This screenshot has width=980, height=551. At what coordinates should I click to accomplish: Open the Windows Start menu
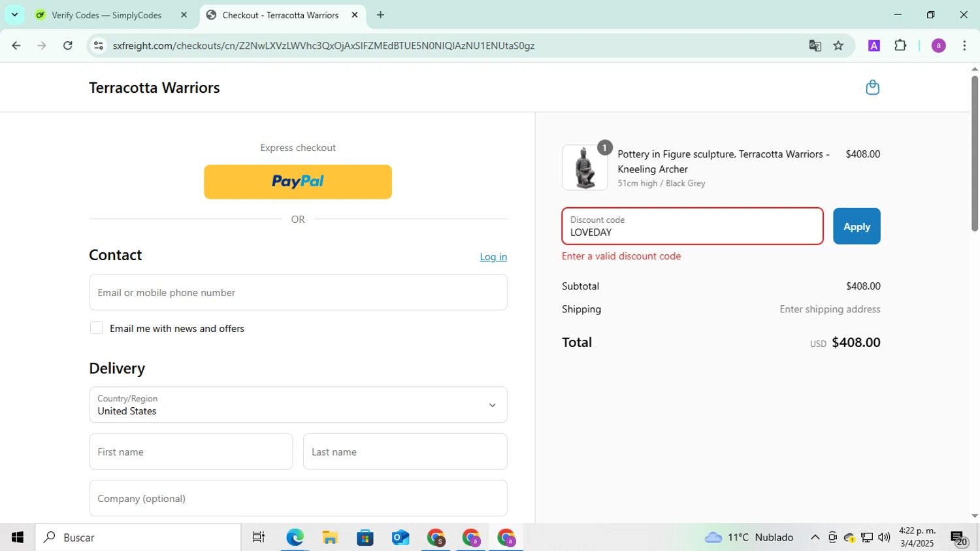tap(18, 537)
